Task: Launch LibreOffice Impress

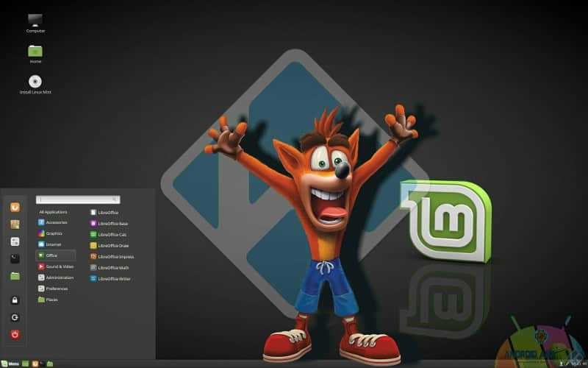Action: 112,257
